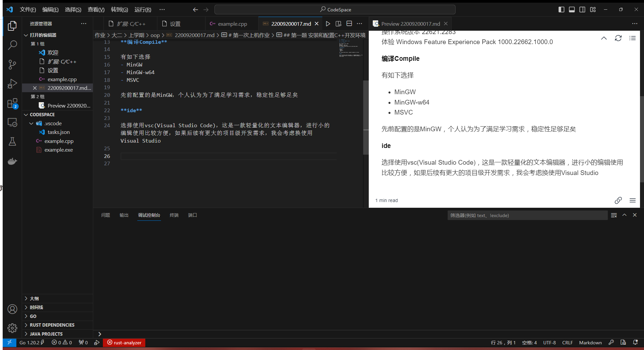Switch to the 输出 panel tab

(124, 215)
